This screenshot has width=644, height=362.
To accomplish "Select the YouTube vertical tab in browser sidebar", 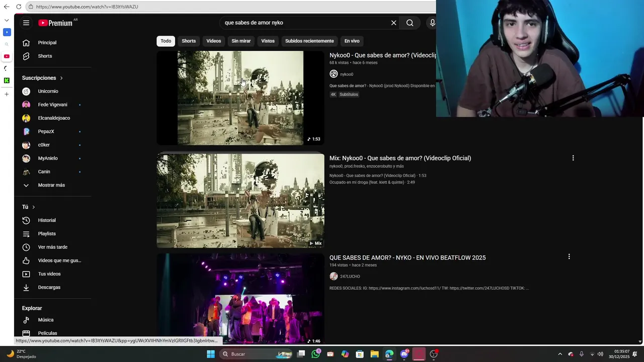I will click(x=7, y=56).
